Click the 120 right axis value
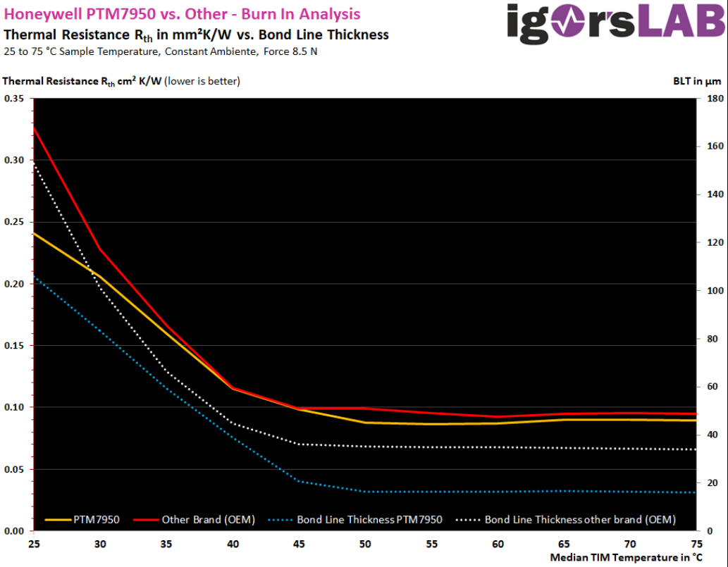The image size is (728, 567). 715,243
